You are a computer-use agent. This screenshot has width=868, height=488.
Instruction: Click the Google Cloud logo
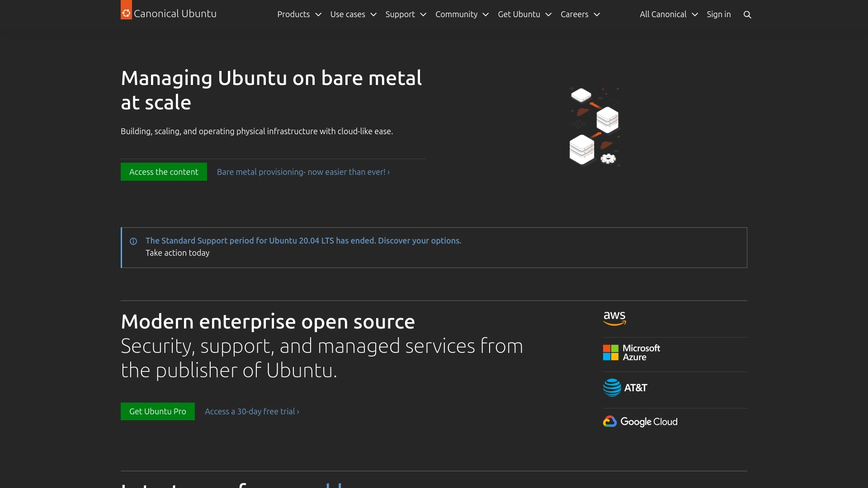pyautogui.click(x=640, y=422)
